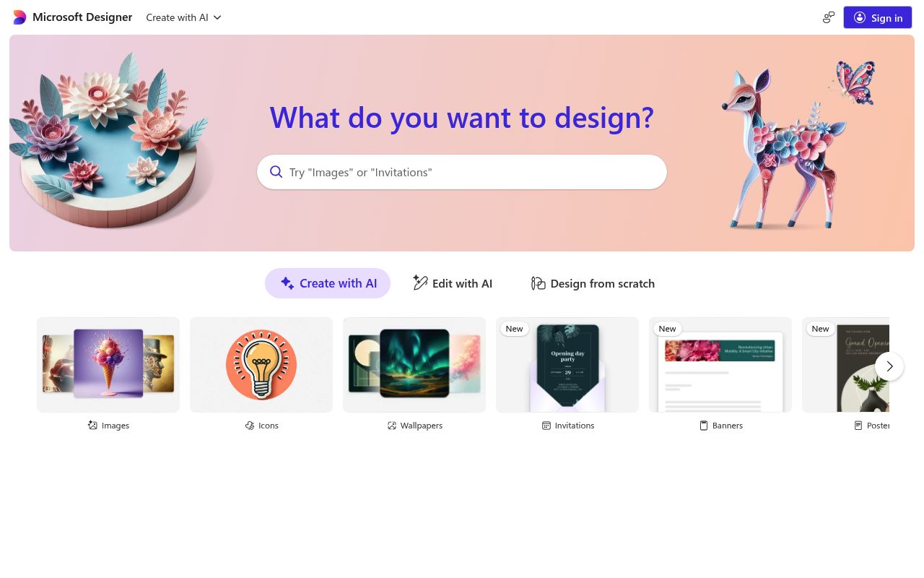Expand the Create with AI header dropdown
Image resolution: width=924 pixels, height=578 pixels.
pos(184,17)
